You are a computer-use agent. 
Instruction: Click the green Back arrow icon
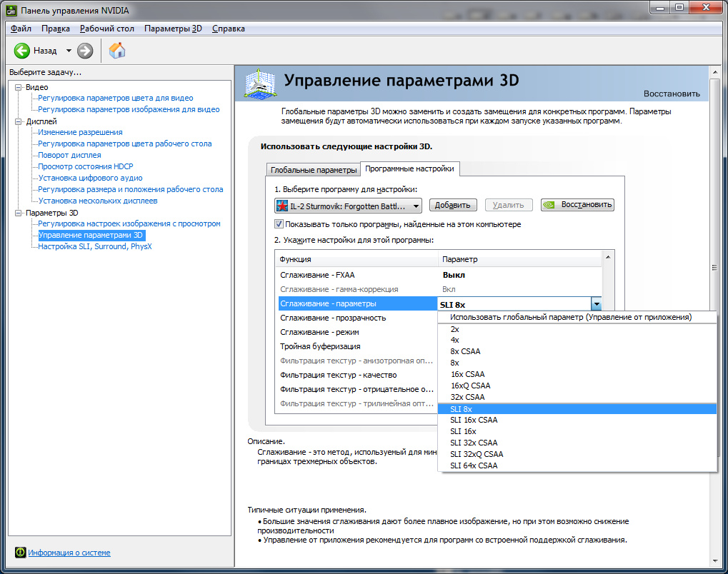pos(22,51)
